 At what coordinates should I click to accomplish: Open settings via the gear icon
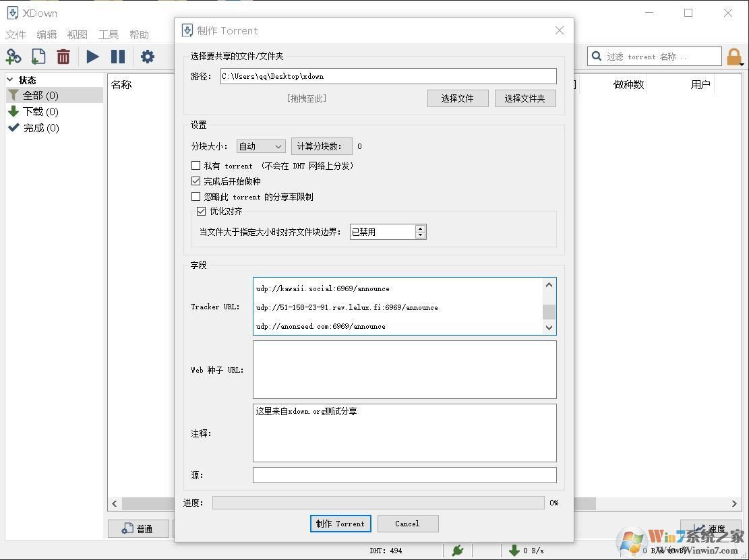tap(148, 57)
